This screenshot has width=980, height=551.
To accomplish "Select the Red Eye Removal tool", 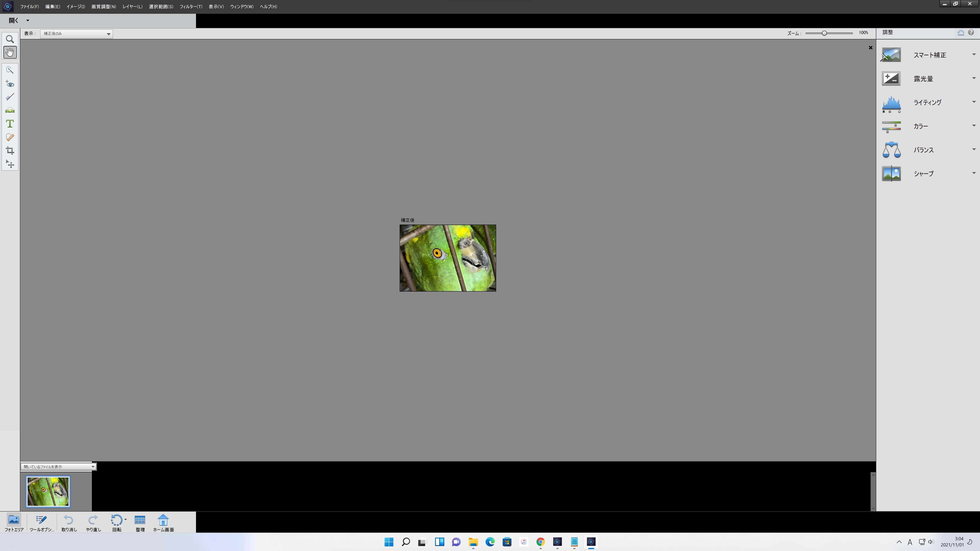I will (10, 84).
